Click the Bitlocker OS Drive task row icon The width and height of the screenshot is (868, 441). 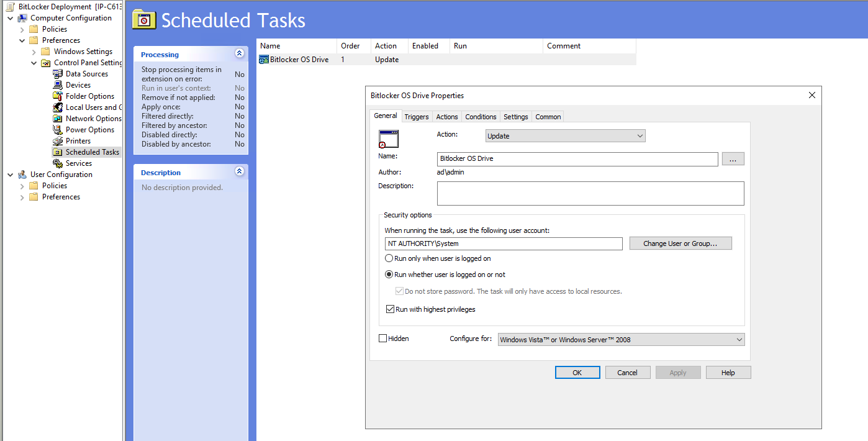[264, 60]
